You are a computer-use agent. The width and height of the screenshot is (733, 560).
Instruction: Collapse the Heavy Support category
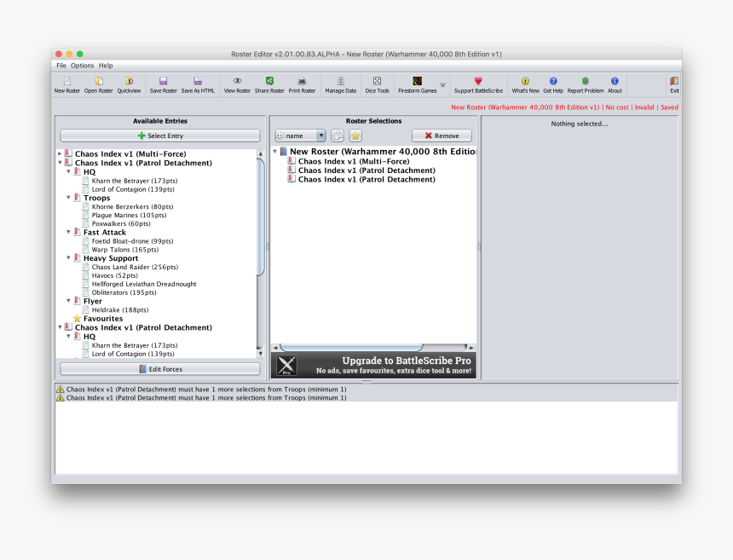pos(69,258)
